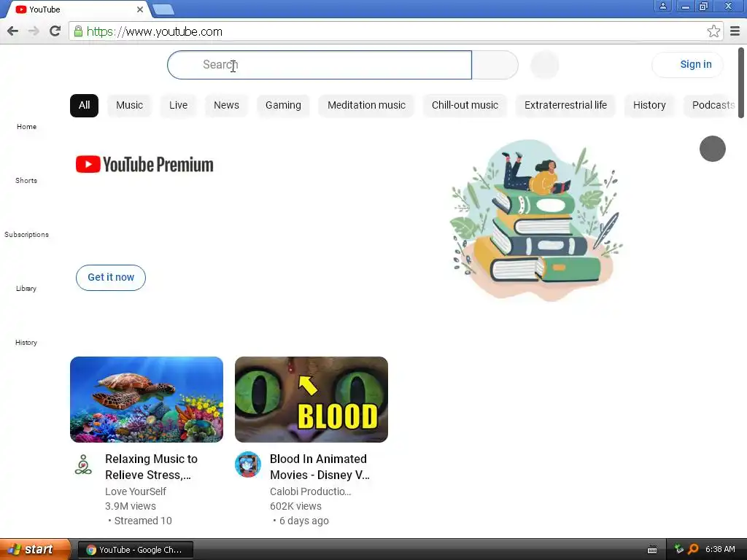Select the Meditation music chip

[366, 105]
